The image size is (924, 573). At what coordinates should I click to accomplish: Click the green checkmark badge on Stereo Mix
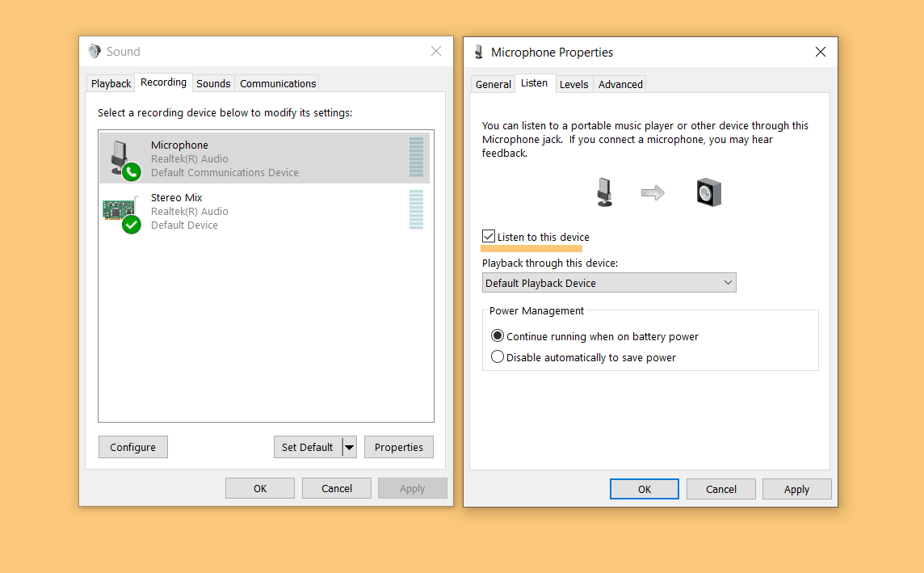tap(132, 225)
